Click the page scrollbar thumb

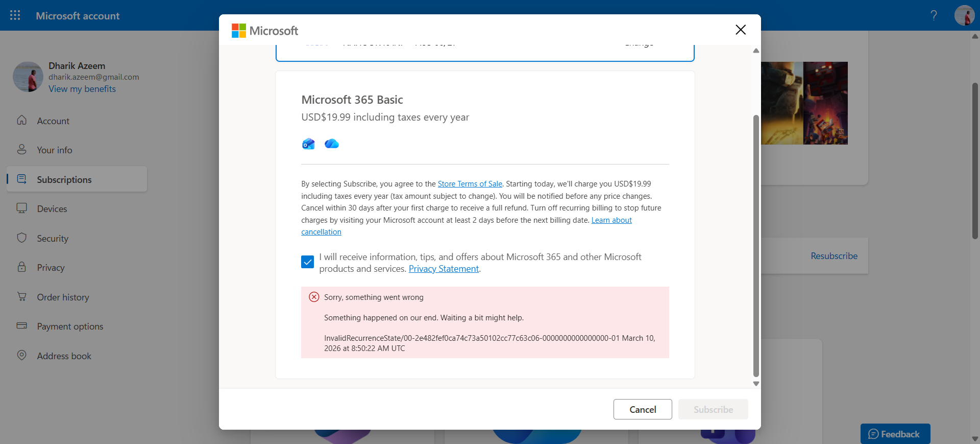pos(975,161)
